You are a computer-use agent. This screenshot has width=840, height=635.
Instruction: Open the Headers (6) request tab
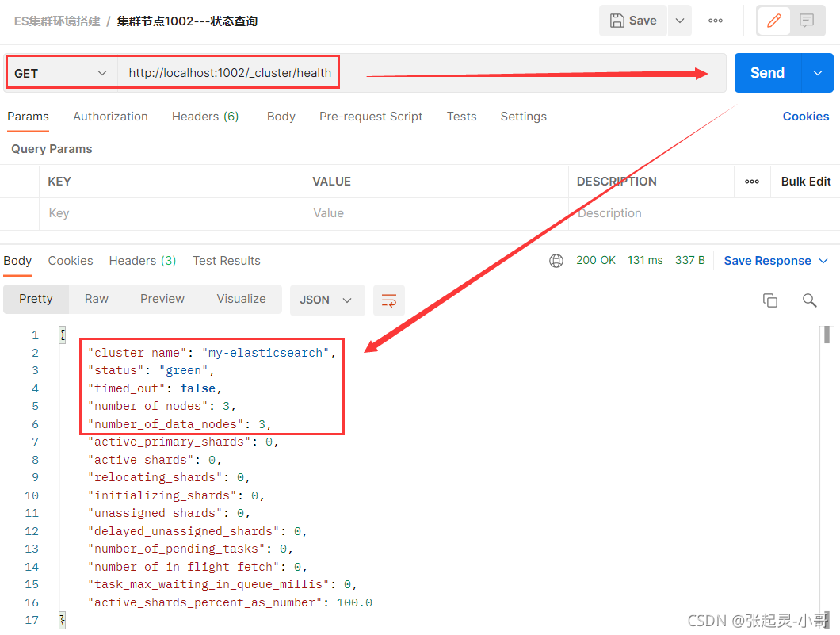(205, 117)
